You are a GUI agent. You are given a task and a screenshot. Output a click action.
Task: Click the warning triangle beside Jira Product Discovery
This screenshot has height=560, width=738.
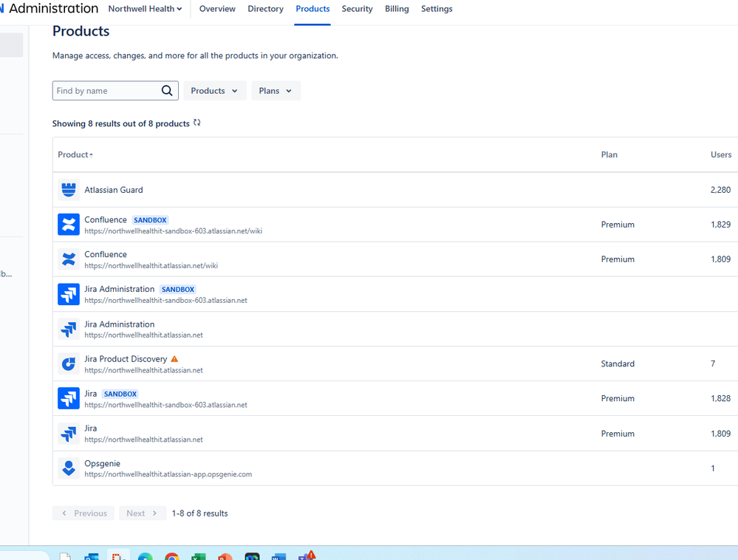[174, 359]
